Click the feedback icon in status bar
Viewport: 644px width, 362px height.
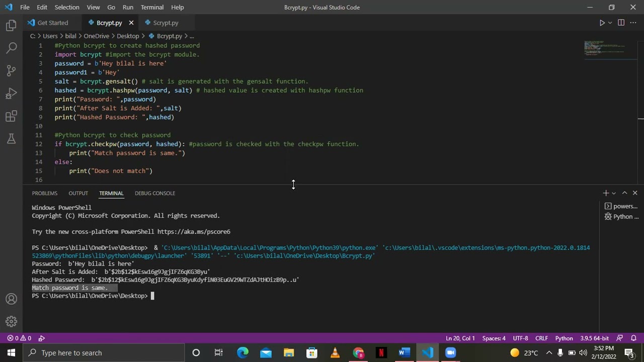tap(620, 338)
